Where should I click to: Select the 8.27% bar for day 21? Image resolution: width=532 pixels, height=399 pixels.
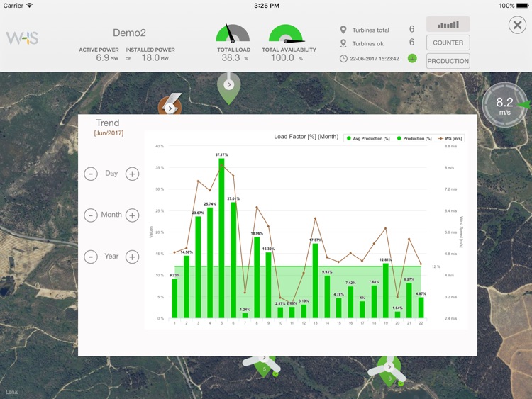(x=409, y=300)
